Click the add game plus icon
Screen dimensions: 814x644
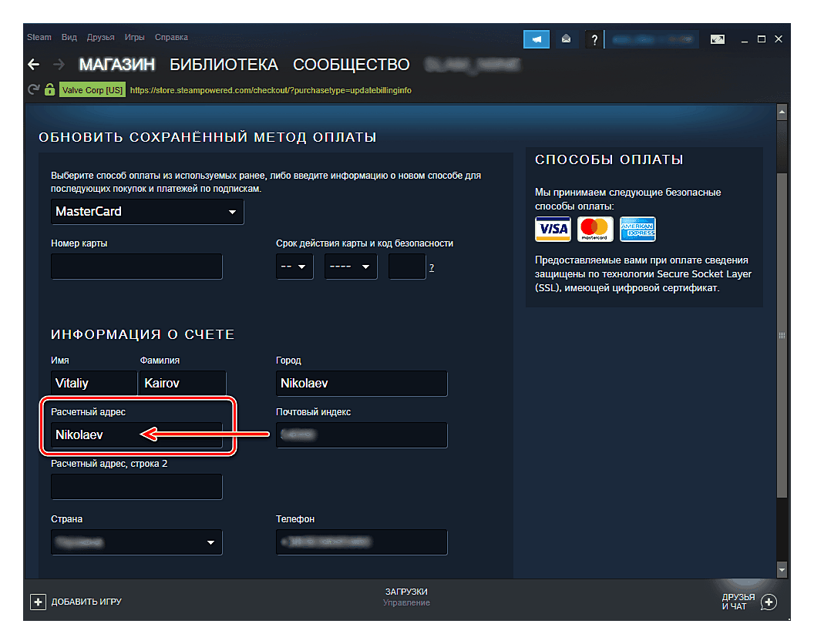pyautogui.click(x=38, y=602)
